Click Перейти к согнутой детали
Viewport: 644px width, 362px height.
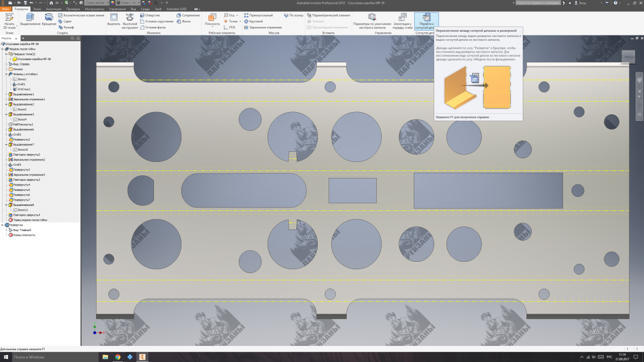[426, 20]
